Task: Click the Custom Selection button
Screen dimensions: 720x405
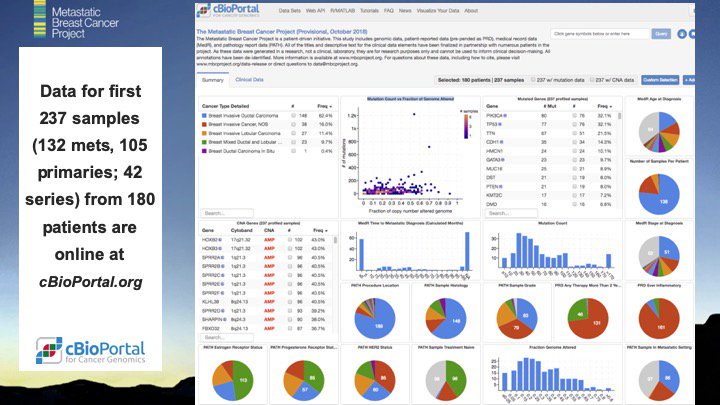Action: [660, 80]
